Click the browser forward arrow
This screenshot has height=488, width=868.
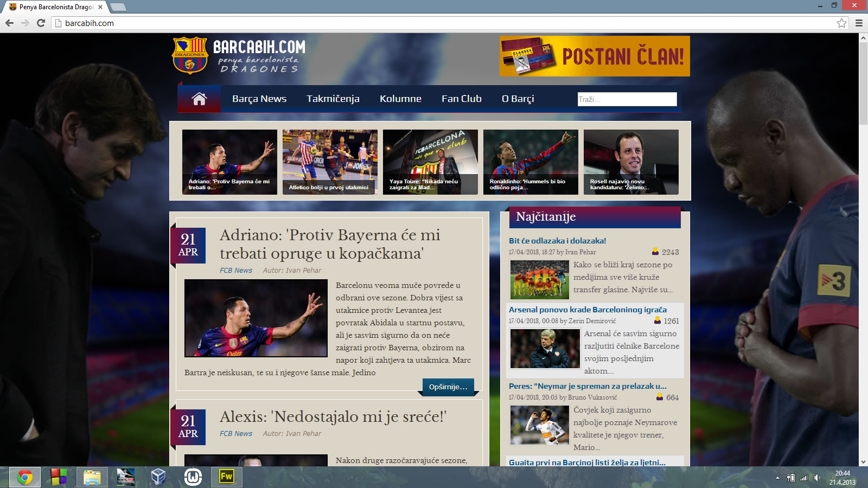click(25, 23)
